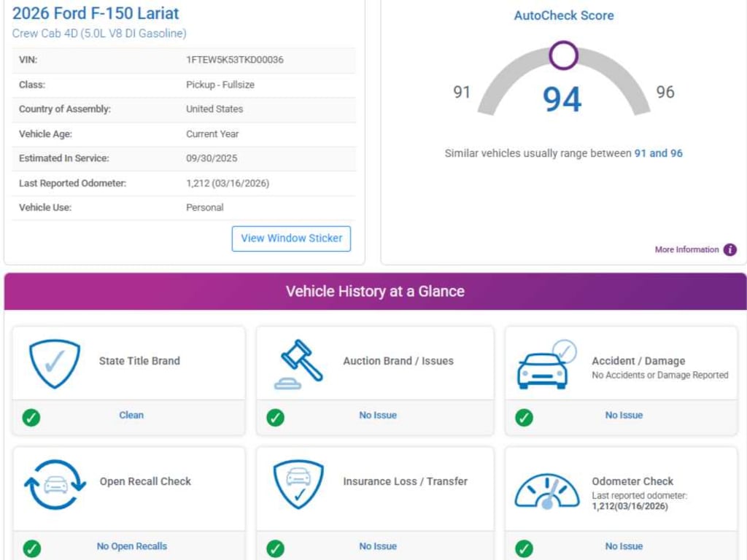
Task: Click green checkmark under Odometer Check
Action: pos(524,548)
